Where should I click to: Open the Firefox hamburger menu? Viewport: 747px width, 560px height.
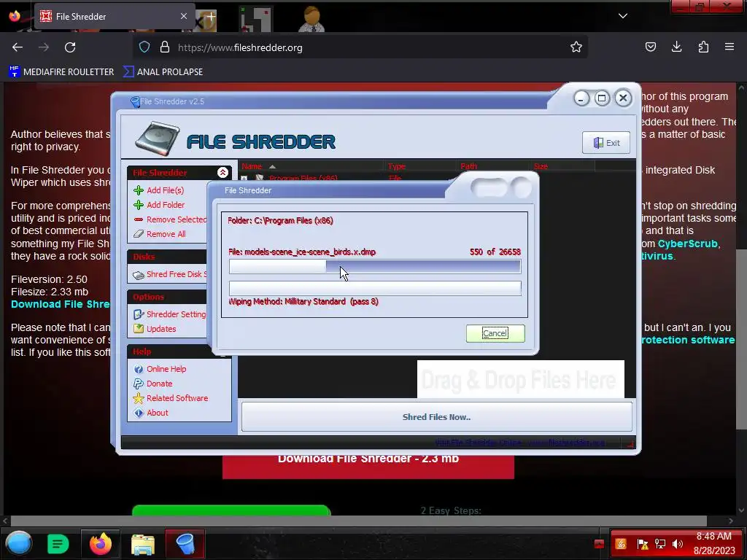729,47
